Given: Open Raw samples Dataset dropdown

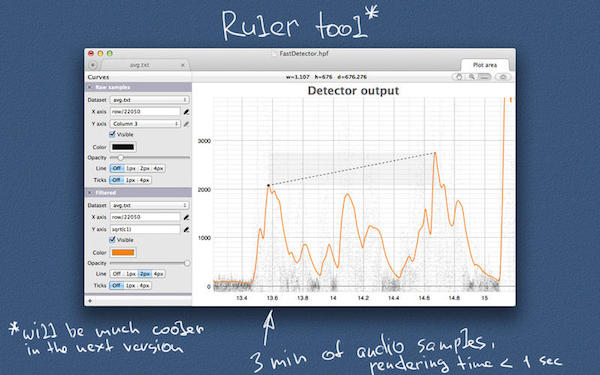Looking at the screenshot, I should click(x=150, y=100).
